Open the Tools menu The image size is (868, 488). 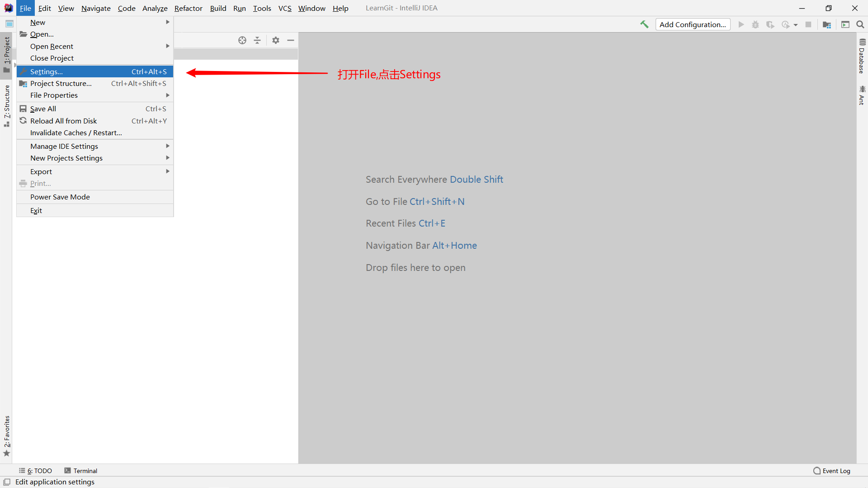(262, 8)
